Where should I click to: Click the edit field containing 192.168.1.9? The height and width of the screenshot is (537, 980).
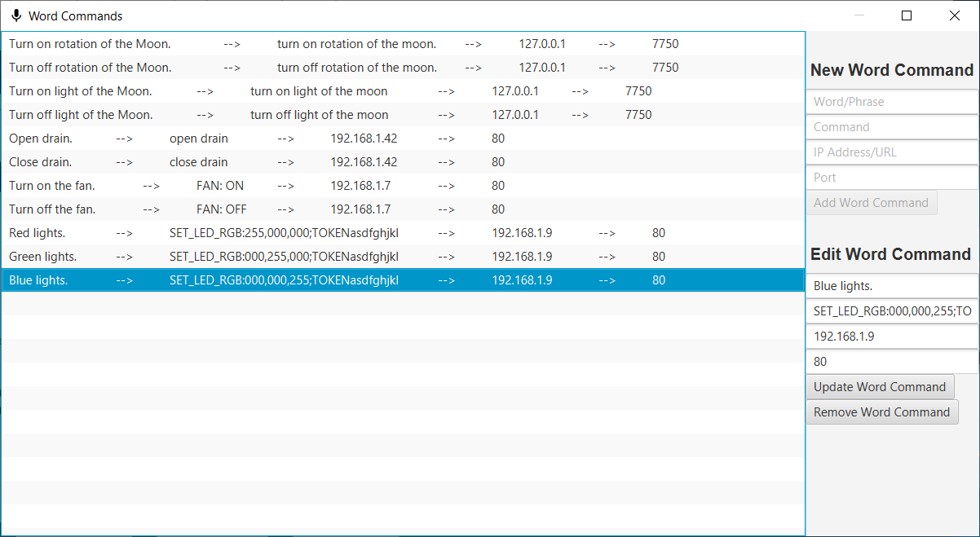892,336
